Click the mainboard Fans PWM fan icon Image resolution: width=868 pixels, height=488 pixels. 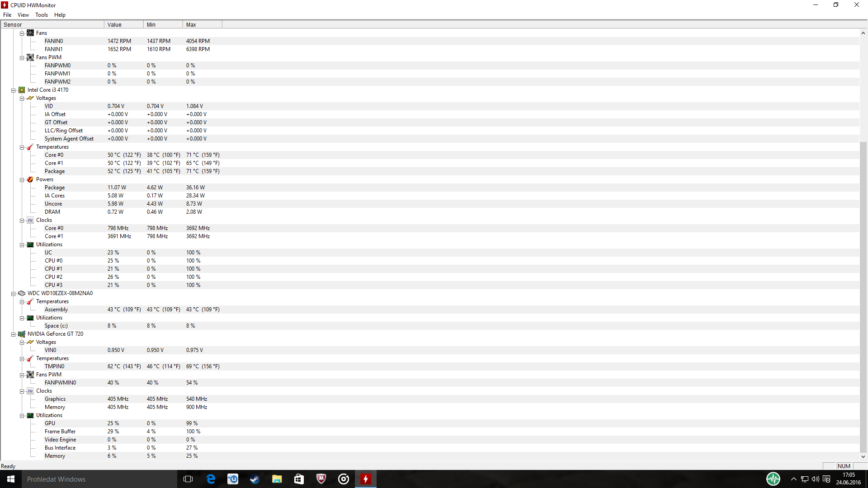[x=30, y=57]
